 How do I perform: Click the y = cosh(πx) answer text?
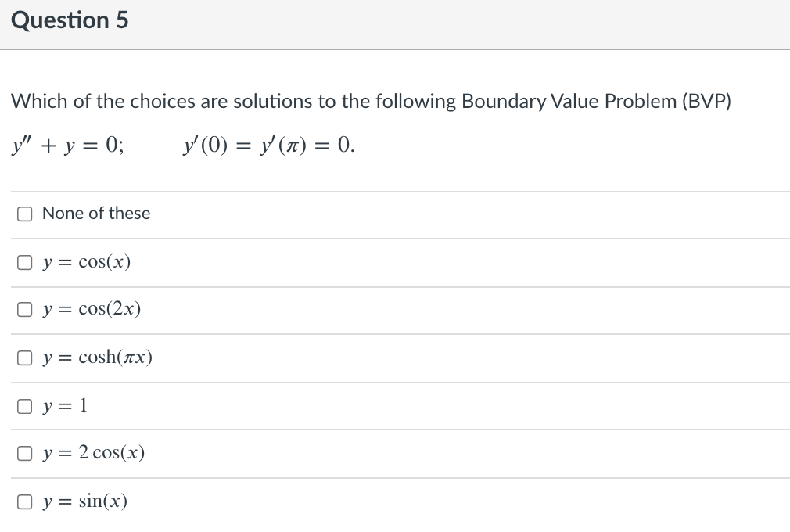point(97,358)
